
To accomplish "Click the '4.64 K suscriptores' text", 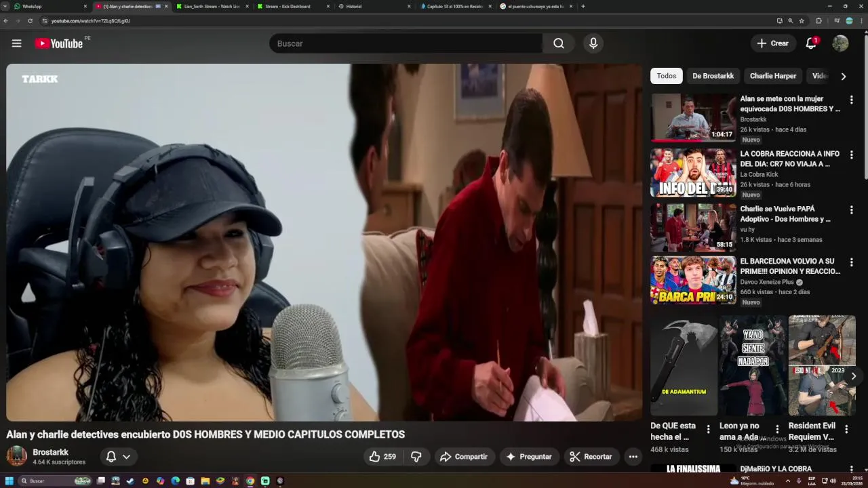I will [x=59, y=462].
